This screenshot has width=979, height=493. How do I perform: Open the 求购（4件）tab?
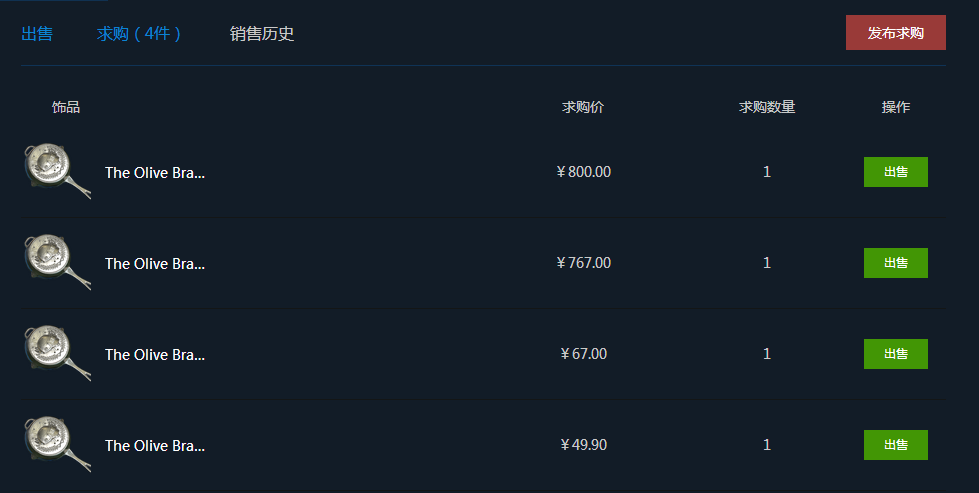coord(139,34)
